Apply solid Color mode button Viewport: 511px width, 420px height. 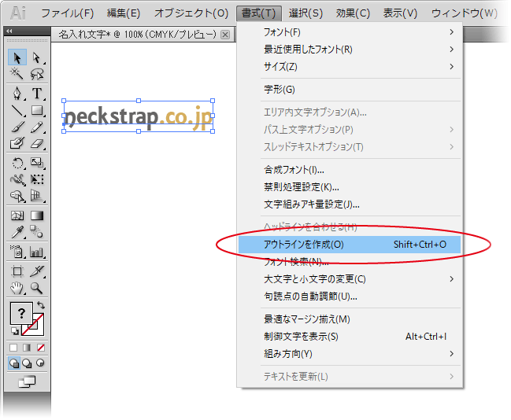click(x=13, y=348)
